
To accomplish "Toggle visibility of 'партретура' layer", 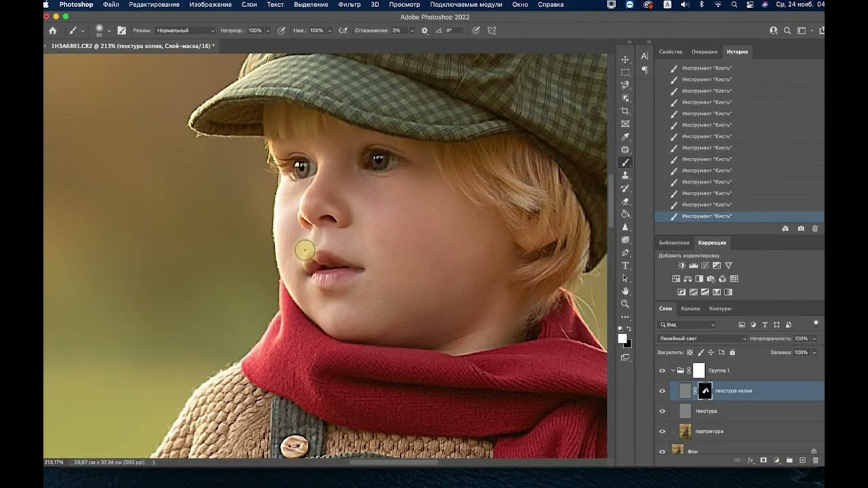I will coord(663,432).
